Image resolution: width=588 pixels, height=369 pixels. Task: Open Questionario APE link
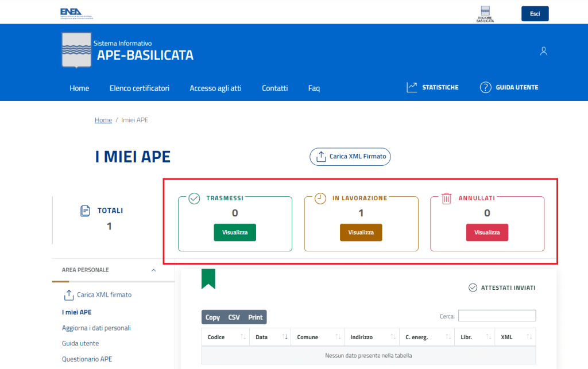87,359
